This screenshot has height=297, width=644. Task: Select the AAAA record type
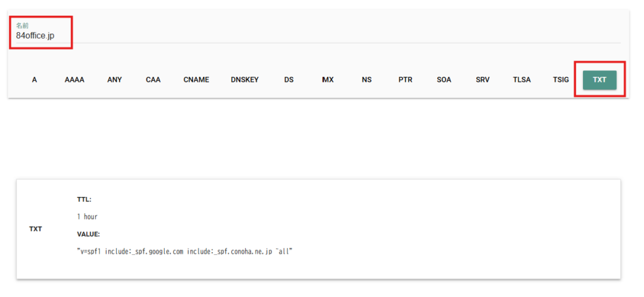tap(74, 80)
